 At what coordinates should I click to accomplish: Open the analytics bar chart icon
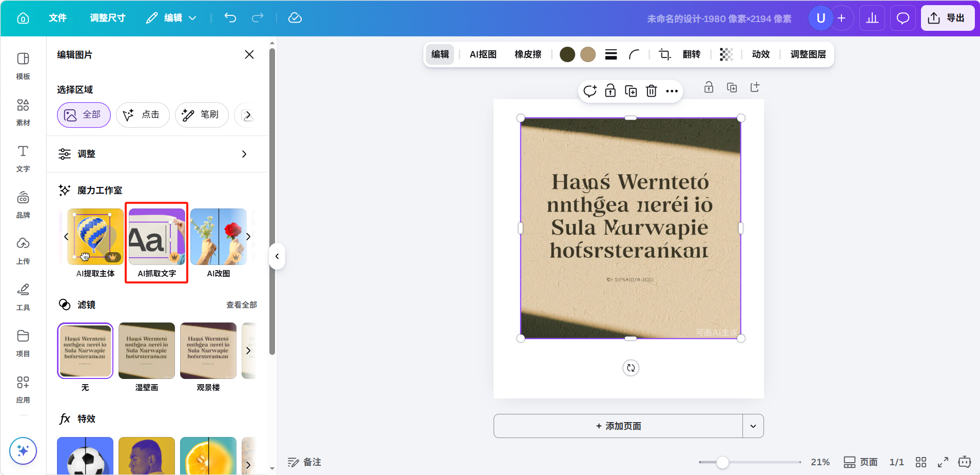pos(872,18)
